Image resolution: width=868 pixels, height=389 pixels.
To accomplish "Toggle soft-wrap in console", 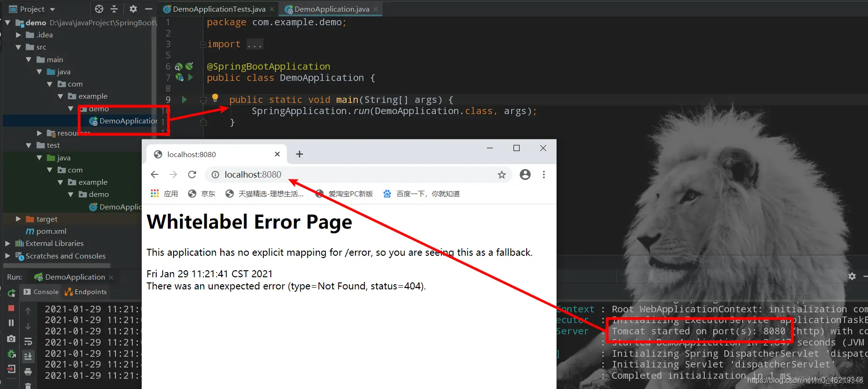I will coord(28,341).
